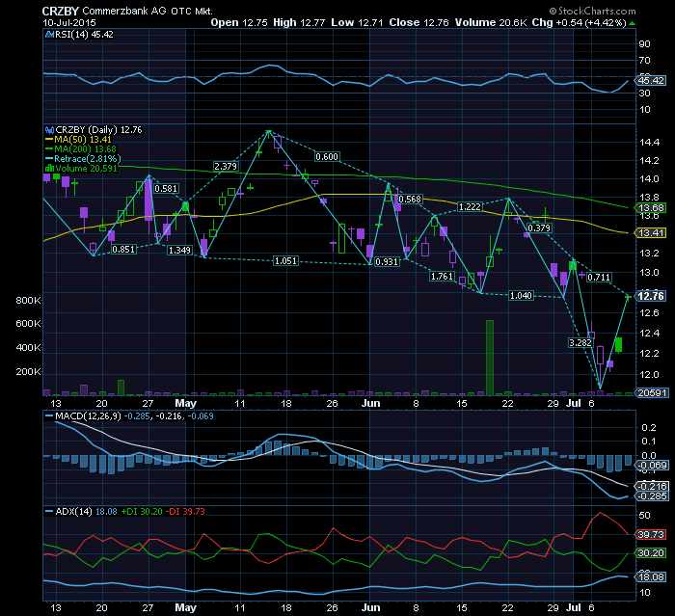The image size is (675, 616).
Task: Click the 0.711 retrace label
Action: (x=599, y=277)
